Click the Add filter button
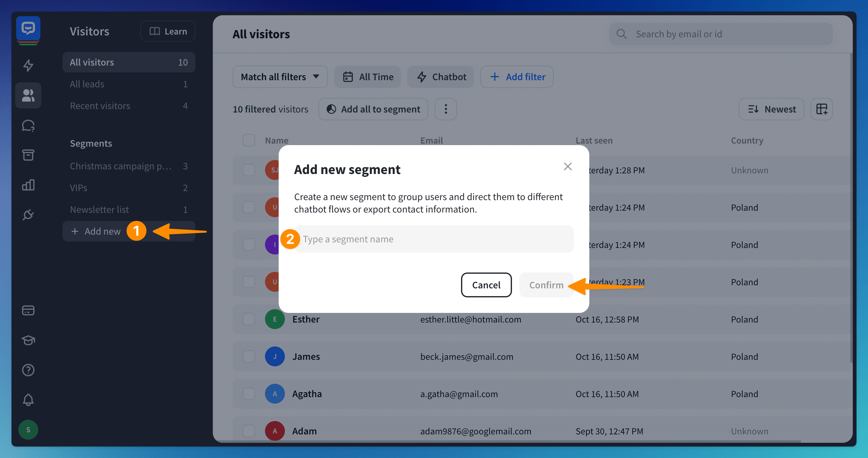Viewport: 868px width, 458px height. point(517,77)
